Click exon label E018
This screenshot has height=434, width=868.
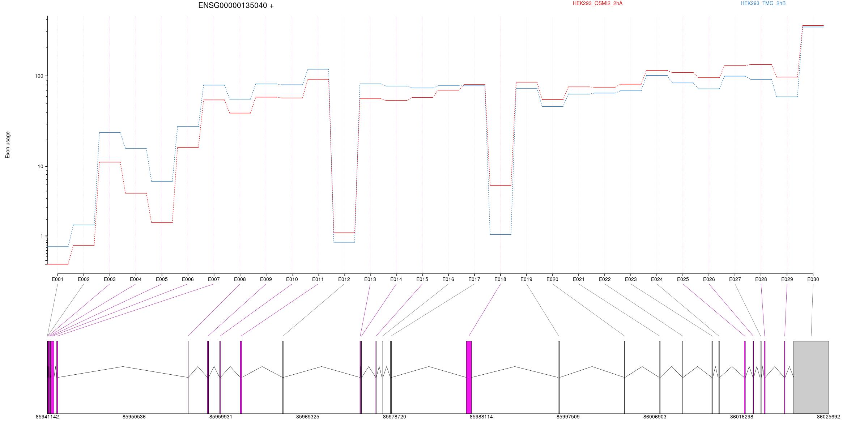[x=500, y=279]
